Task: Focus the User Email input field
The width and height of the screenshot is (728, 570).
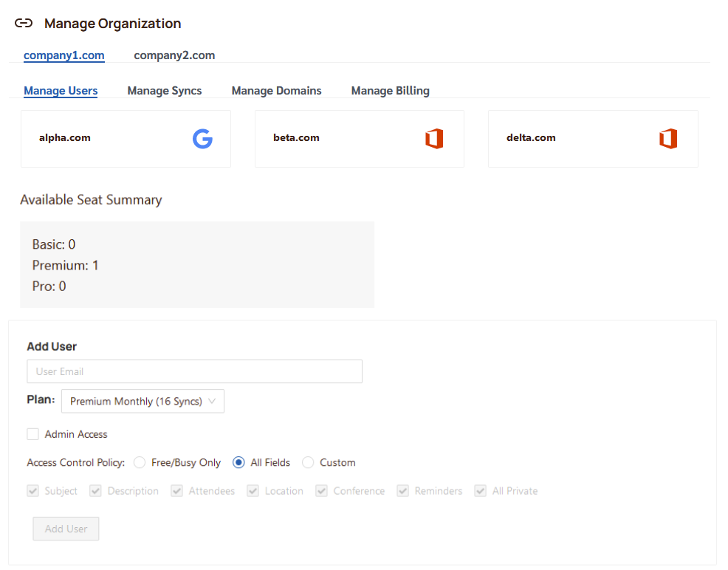Action: tap(194, 371)
